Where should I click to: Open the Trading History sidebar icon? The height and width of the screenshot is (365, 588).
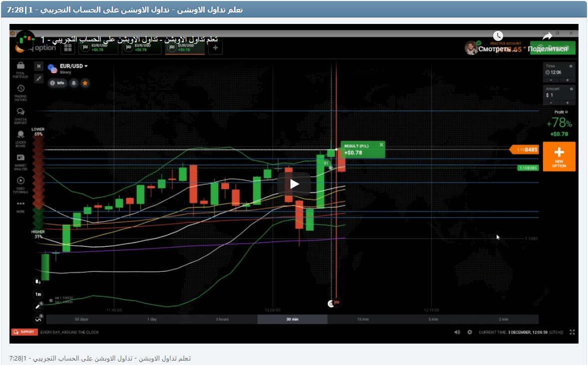click(20, 89)
